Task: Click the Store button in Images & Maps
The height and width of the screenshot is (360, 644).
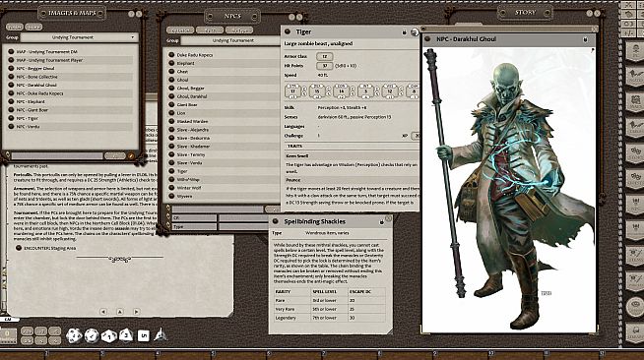Action: point(33,28)
